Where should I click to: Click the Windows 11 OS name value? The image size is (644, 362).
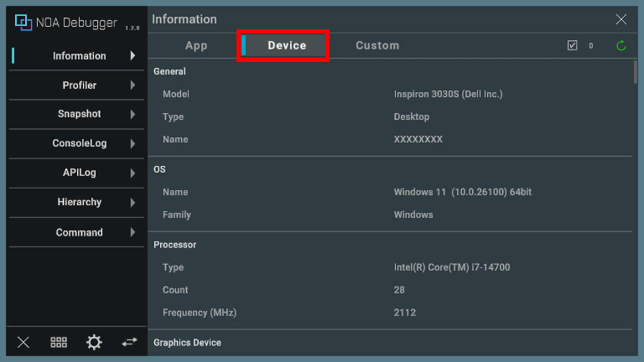[462, 193]
